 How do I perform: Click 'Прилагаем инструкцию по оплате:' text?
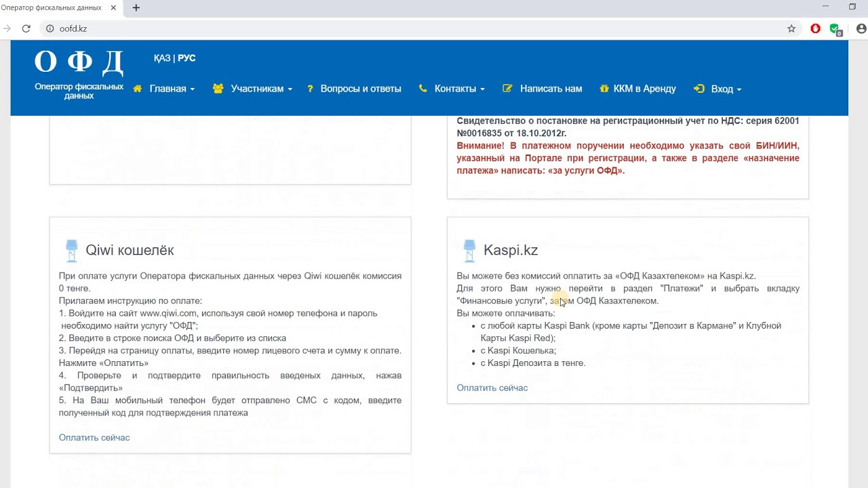[130, 301]
